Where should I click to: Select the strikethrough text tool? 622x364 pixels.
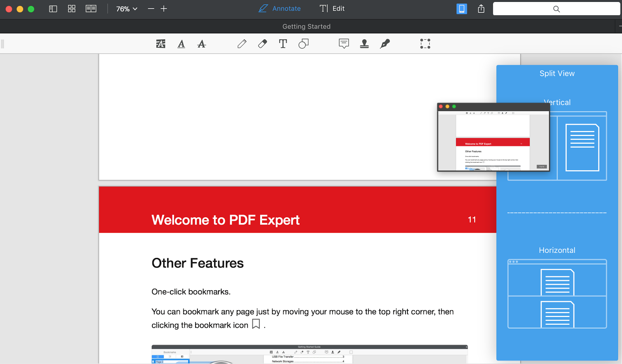pyautogui.click(x=201, y=44)
